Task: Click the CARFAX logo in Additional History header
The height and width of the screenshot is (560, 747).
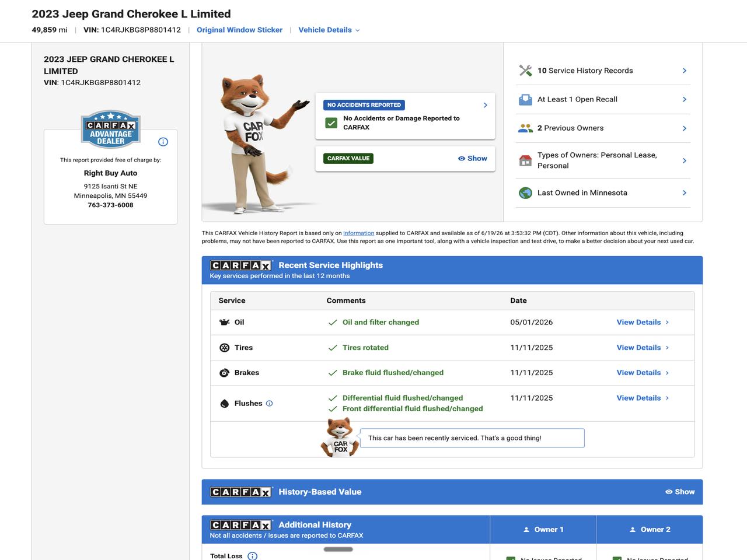Action: coord(241,525)
